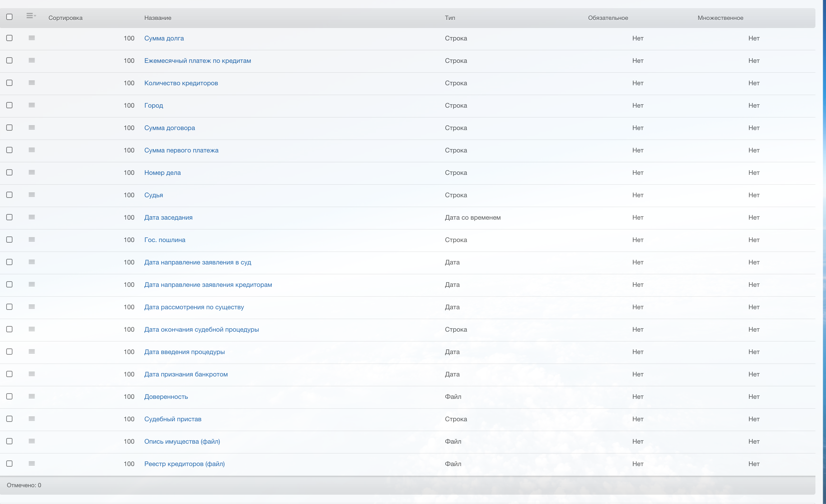Tick the select-all checkbox in the header

[9, 17]
